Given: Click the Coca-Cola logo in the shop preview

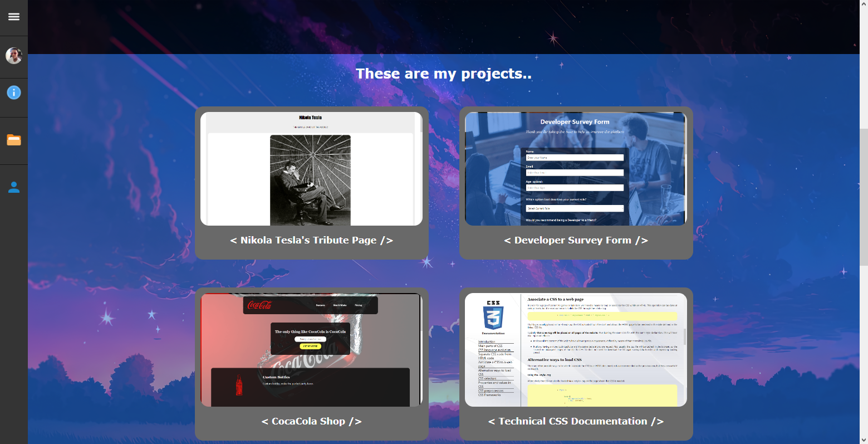Looking at the screenshot, I should point(259,305).
